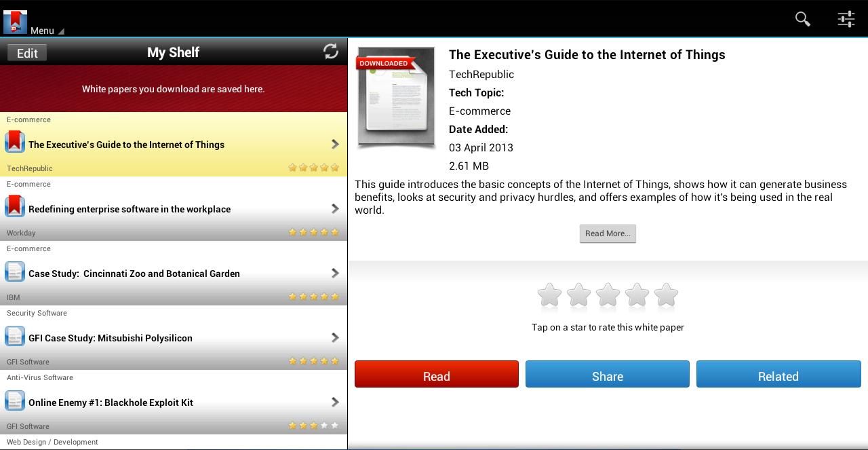
Task: Click "Security Software" category label
Action: [37, 313]
